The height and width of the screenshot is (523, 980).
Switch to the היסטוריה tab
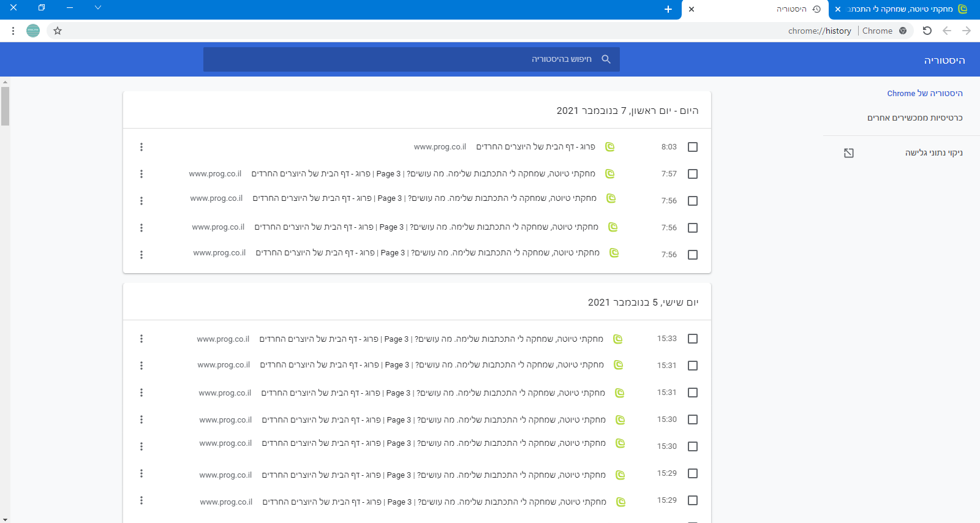(755, 10)
